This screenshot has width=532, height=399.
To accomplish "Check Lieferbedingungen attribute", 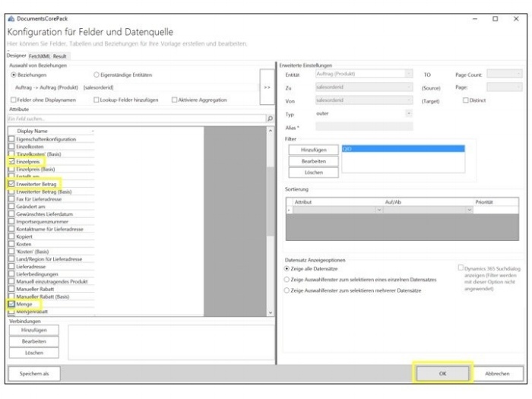I will coord(11,274).
